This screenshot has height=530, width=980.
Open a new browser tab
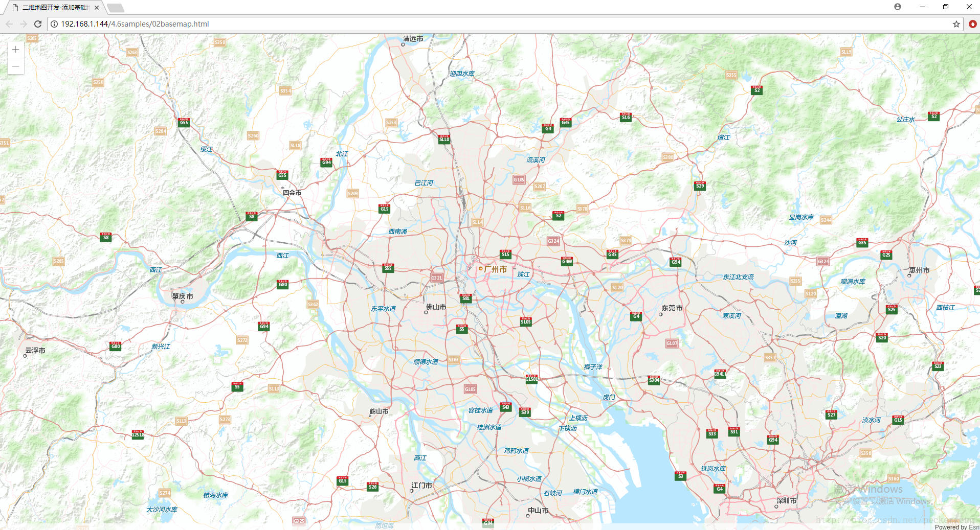pyautogui.click(x=116, y=8)
